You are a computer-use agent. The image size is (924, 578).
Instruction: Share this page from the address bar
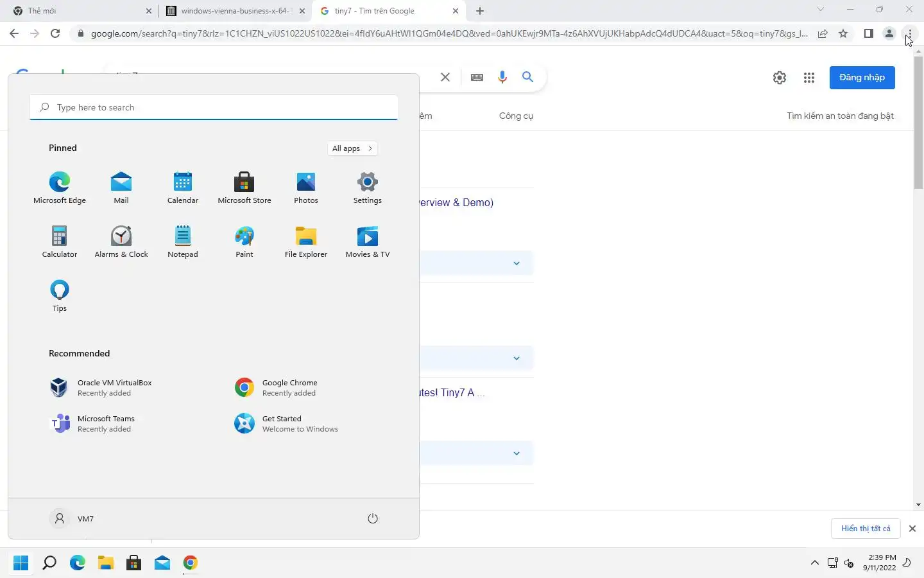(823, 33)
